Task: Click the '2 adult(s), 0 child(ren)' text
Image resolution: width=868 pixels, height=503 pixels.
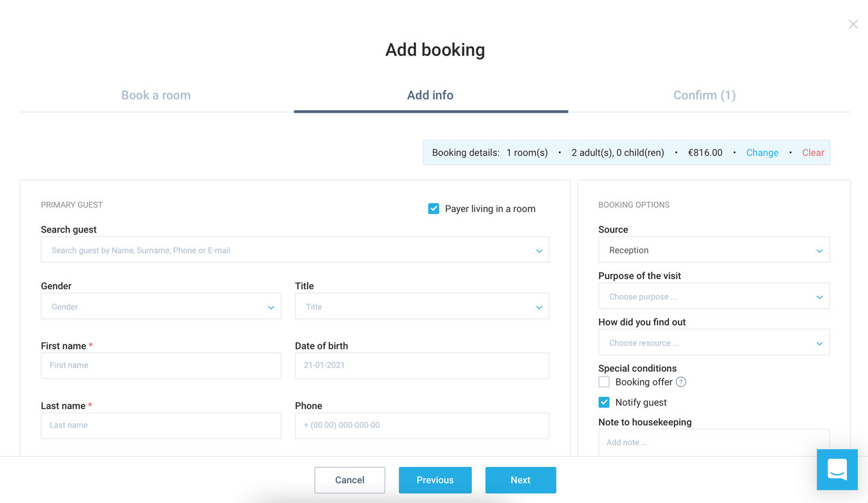Action: click(x=618, y=152)
